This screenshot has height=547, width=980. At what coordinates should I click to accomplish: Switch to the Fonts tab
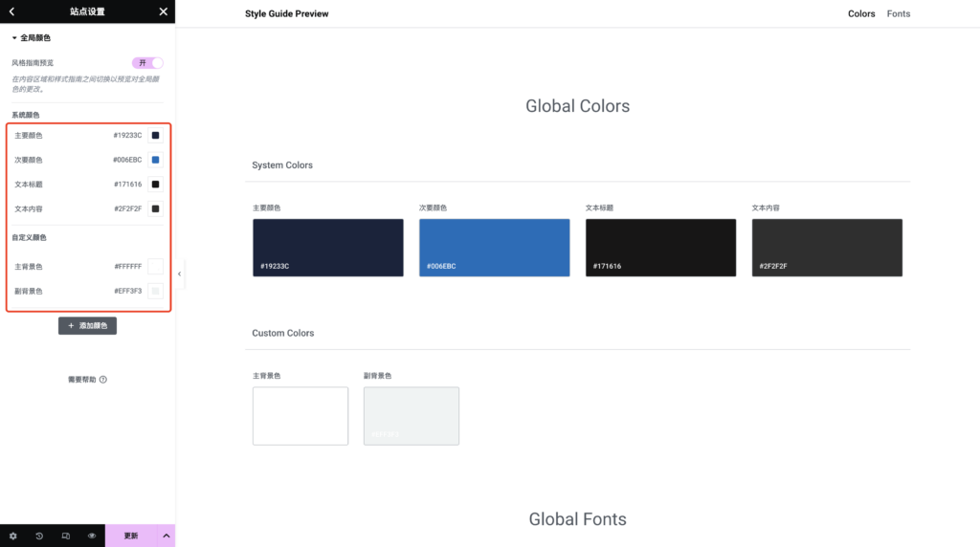click(x=898, y=13)
